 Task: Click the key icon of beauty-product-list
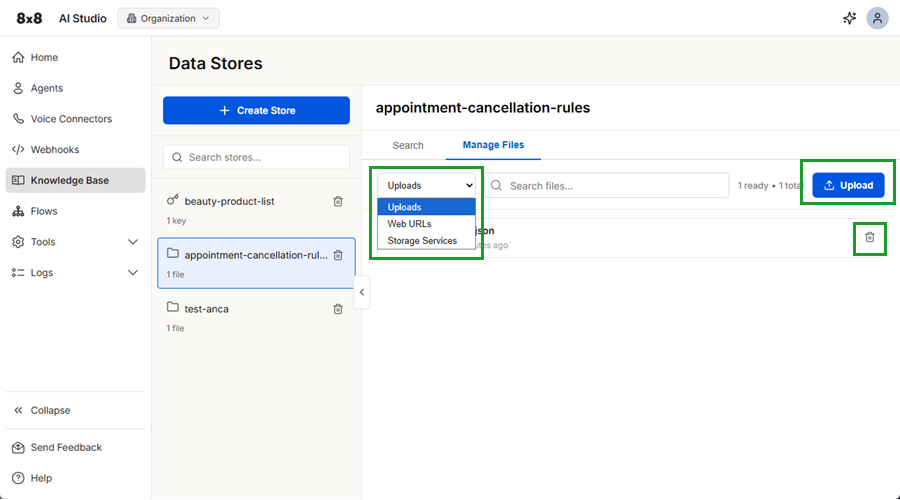173,200
